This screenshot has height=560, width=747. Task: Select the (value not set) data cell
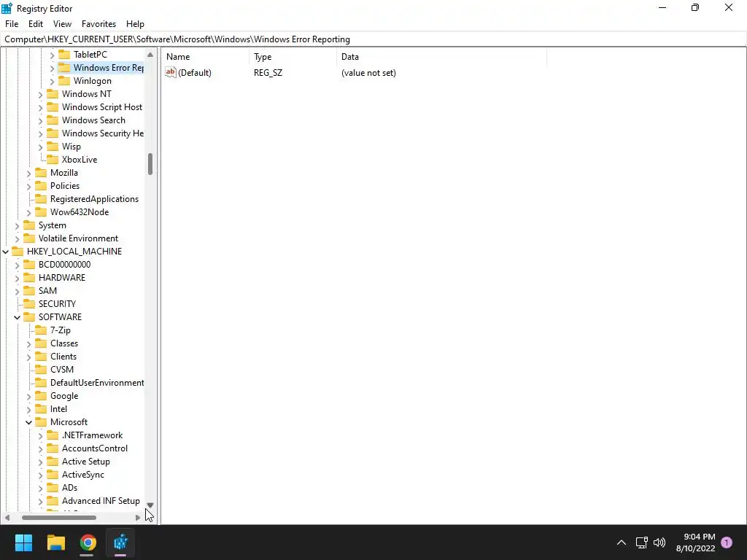tap(368, 73)
